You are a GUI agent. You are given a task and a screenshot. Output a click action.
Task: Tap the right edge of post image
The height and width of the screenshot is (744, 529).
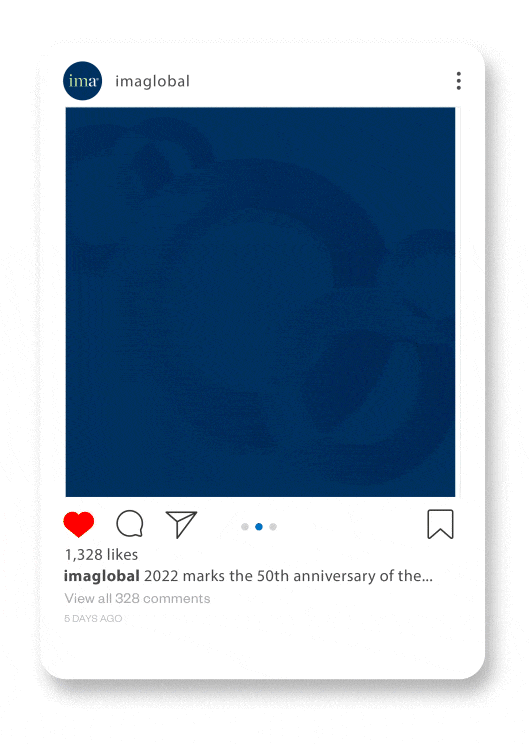point(446,302)
